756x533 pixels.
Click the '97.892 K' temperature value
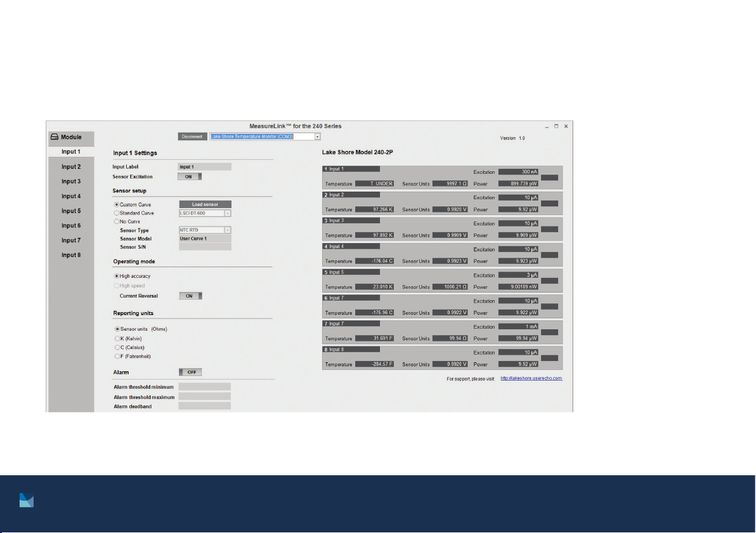pyautogui.click(x=375, y=235)
